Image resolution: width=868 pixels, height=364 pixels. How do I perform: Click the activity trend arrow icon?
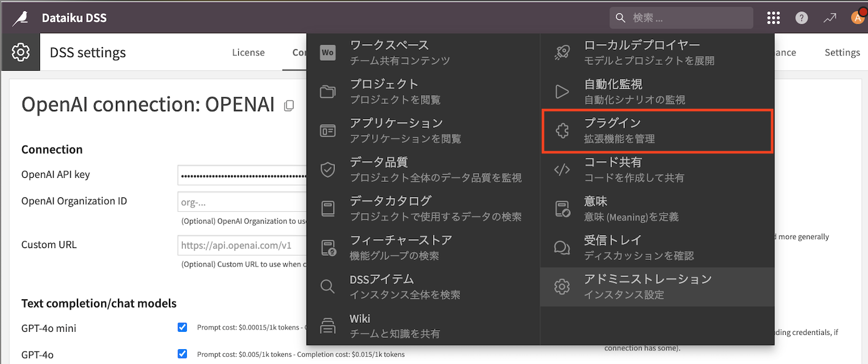point(830,18)
